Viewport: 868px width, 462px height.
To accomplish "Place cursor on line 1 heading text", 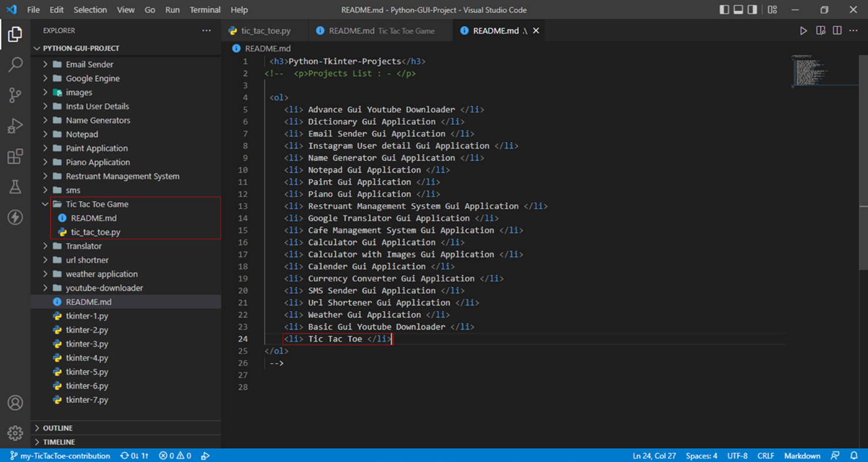I will click(x=345, y=61).
